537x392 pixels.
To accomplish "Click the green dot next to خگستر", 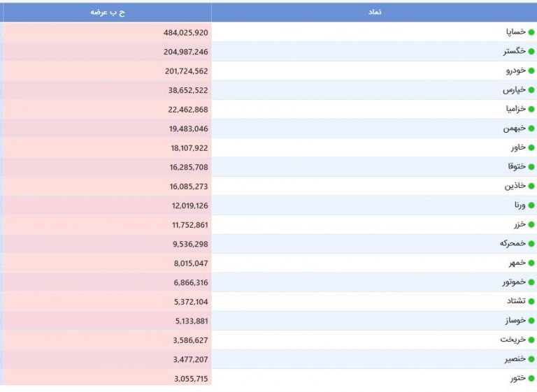I will point(531,51).
